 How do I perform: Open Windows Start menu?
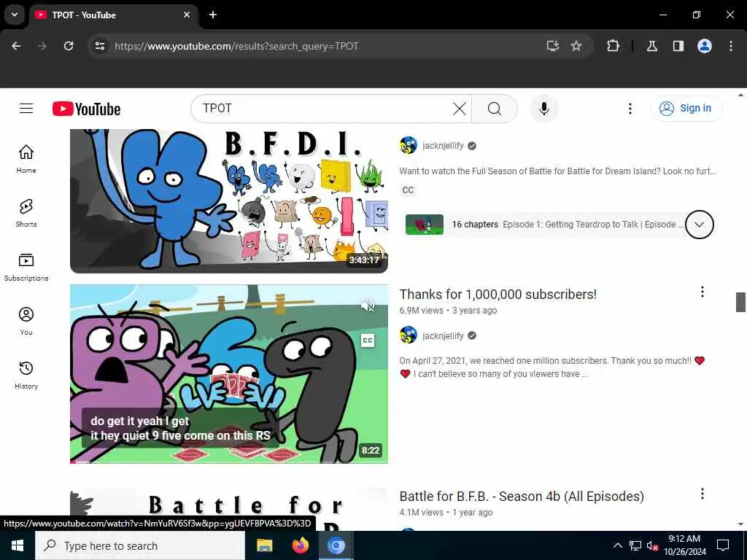[x=18, y=545]
